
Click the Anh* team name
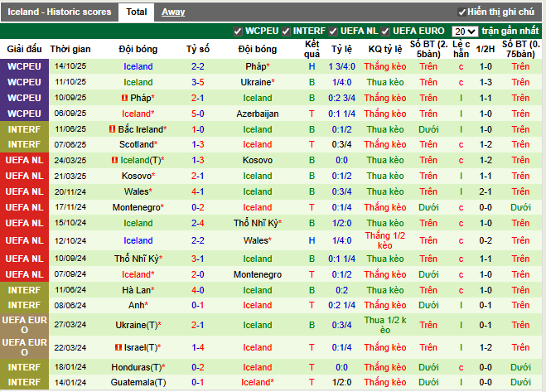(138, 305)
